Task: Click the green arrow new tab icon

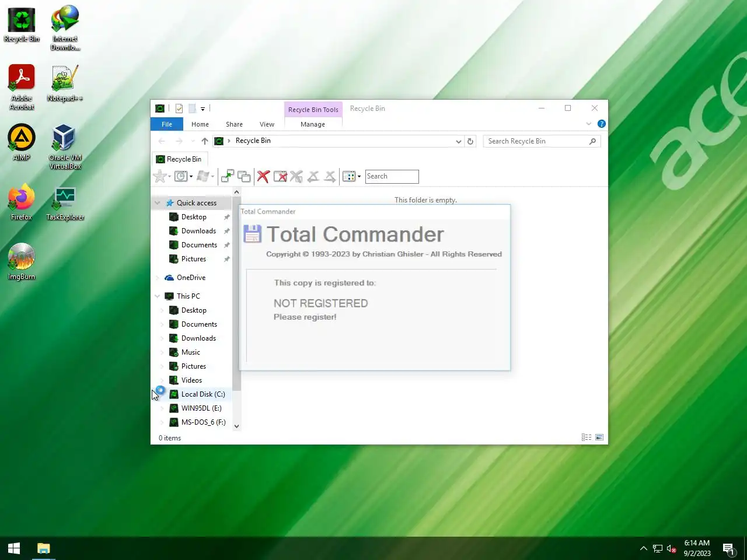Action: 228,176
